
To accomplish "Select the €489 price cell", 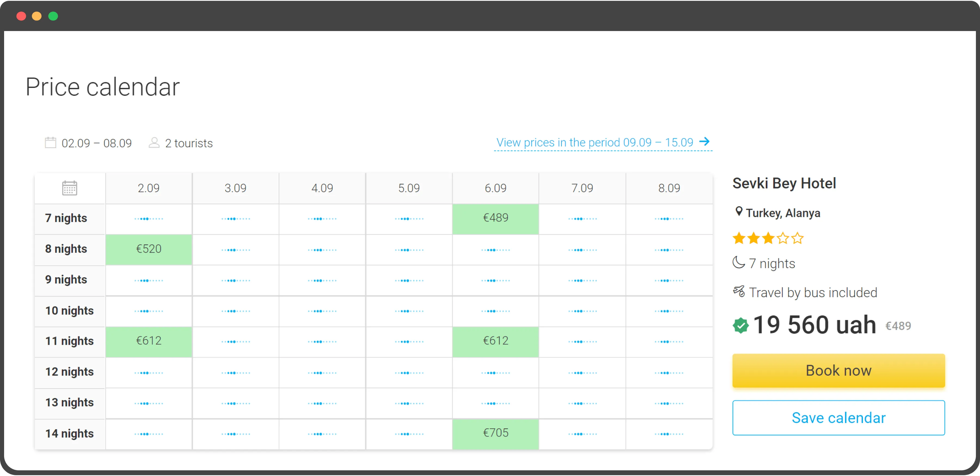I will tap(495, 218).
